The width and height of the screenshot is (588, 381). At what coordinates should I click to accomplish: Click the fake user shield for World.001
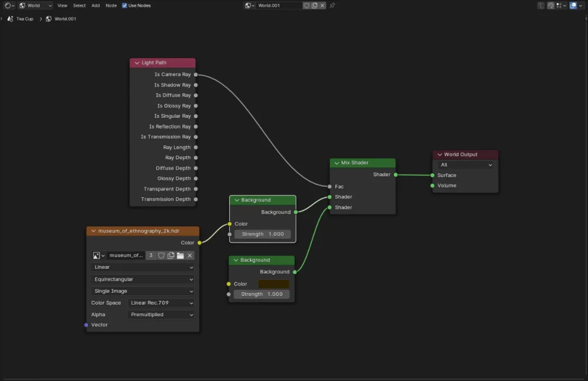point(307,5)
